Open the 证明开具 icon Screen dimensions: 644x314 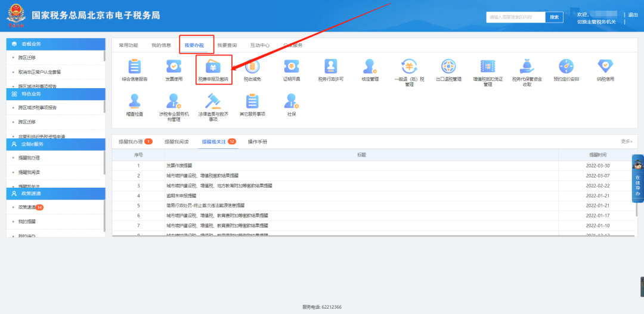coord(292,66)
